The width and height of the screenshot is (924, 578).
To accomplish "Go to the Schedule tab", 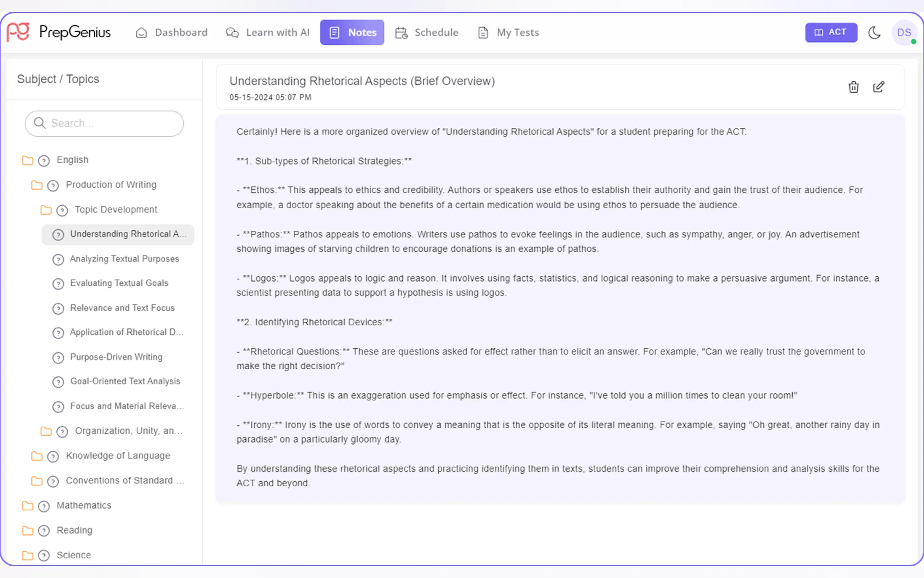I will (x=427, y=32).
